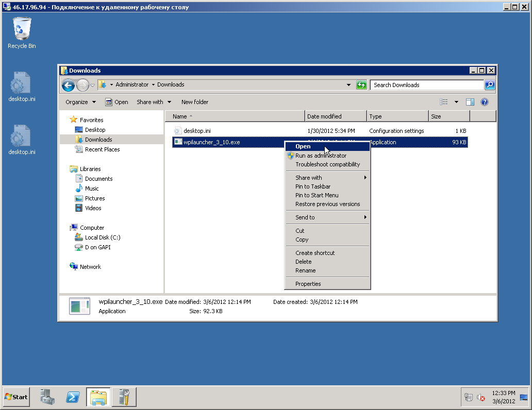Open Pictures library
Image resolution: width=532 pixels, height=410 pixels.
tap(90, 198)
